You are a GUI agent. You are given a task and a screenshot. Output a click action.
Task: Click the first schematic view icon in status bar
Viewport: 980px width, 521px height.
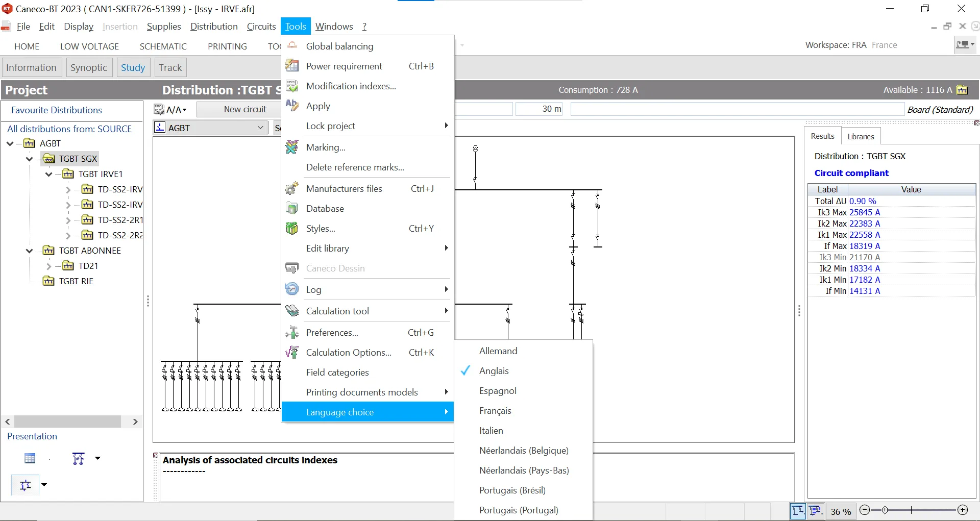click(x=798, y=510)
